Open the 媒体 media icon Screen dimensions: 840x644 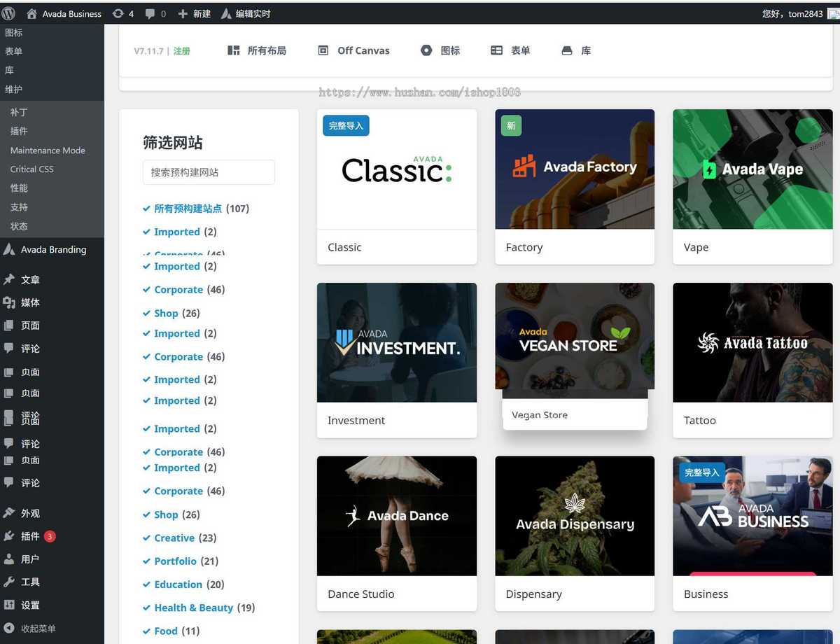9,302
